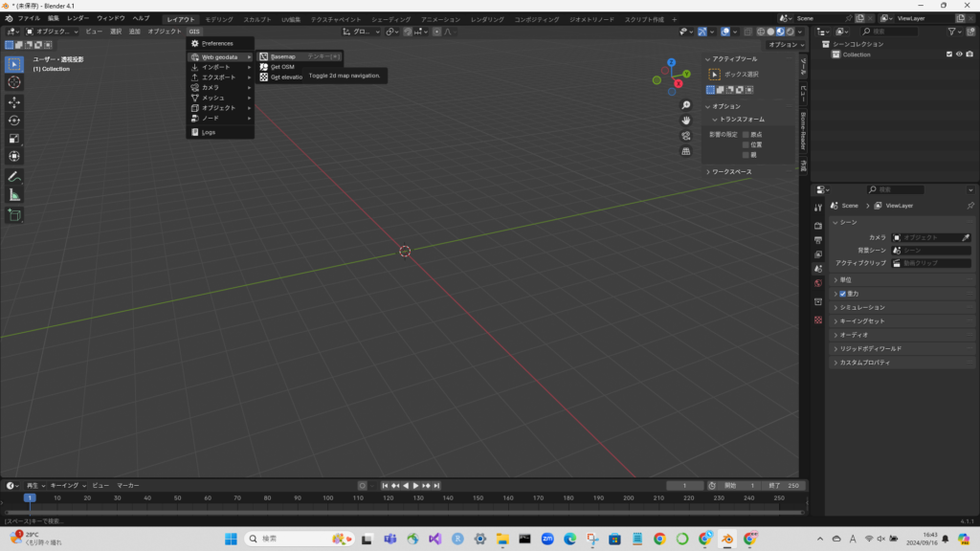Choose the Add Cube tool
980x551 pixels.
(14, 215)
